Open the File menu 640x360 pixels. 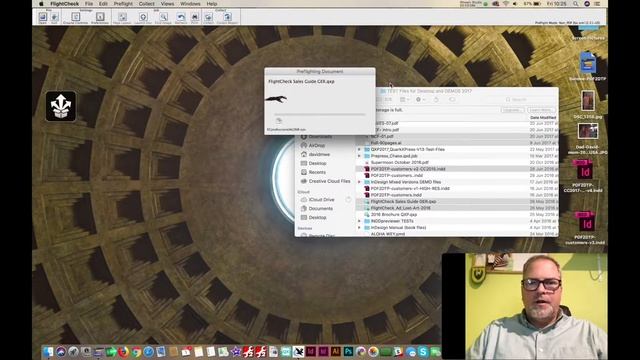[x=89, y=4]
